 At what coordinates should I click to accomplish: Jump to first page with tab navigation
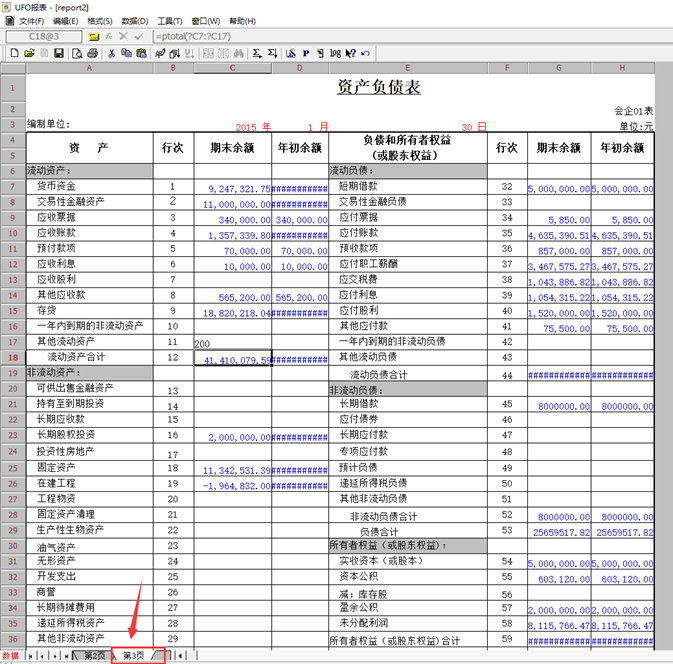click(x=30, y=656)
